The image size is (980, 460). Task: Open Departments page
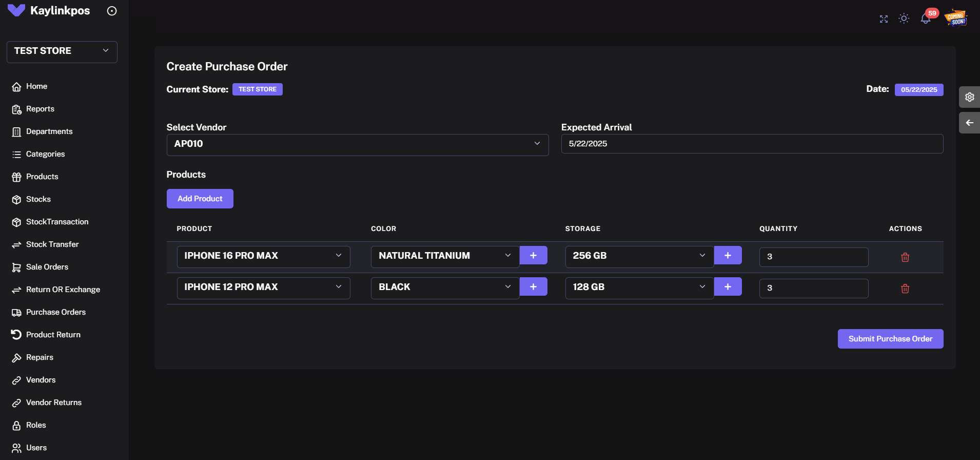pyautogui.click(x=49, y=131)
